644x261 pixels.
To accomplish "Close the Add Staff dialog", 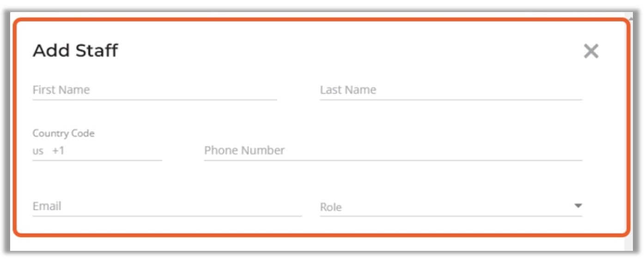I will [591, 51].
